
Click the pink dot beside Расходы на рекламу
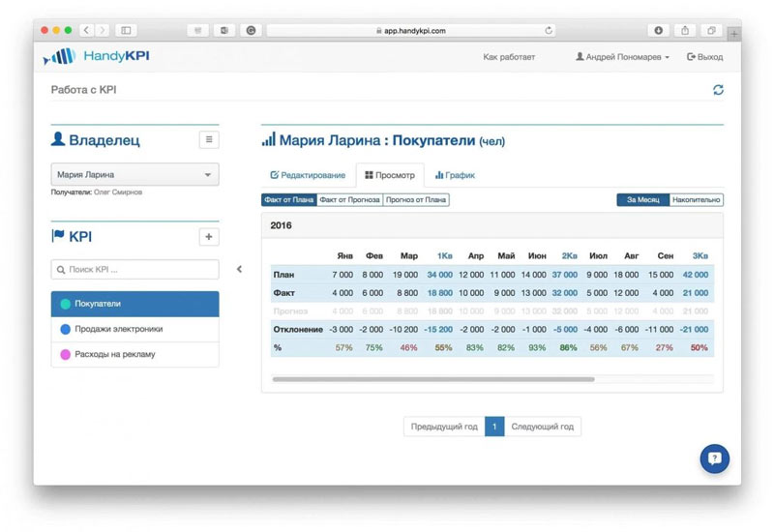65,354
